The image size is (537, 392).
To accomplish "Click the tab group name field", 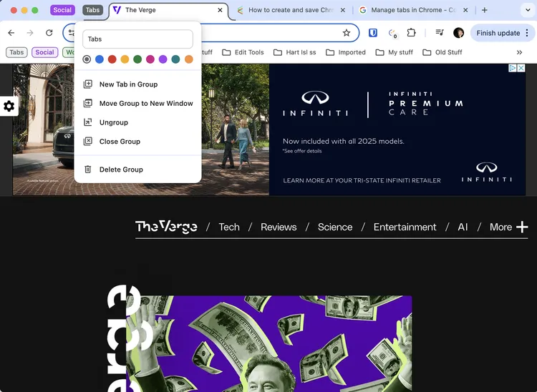I will (137, 39).
